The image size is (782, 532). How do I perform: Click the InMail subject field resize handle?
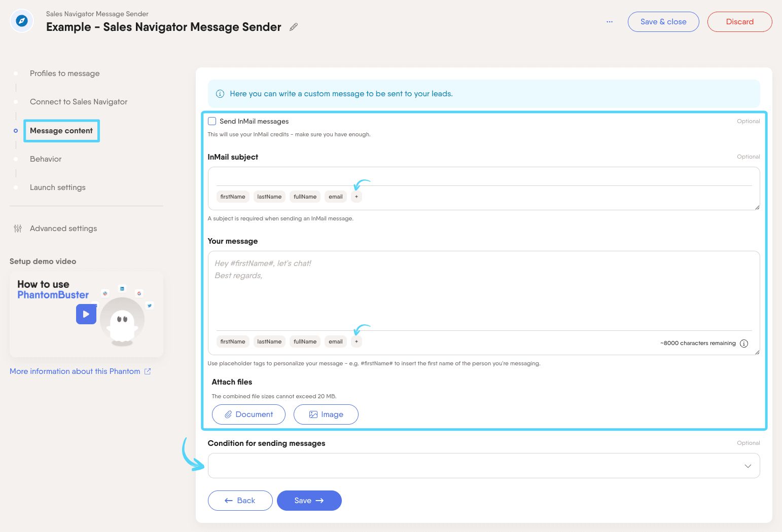tap(757, 207)
